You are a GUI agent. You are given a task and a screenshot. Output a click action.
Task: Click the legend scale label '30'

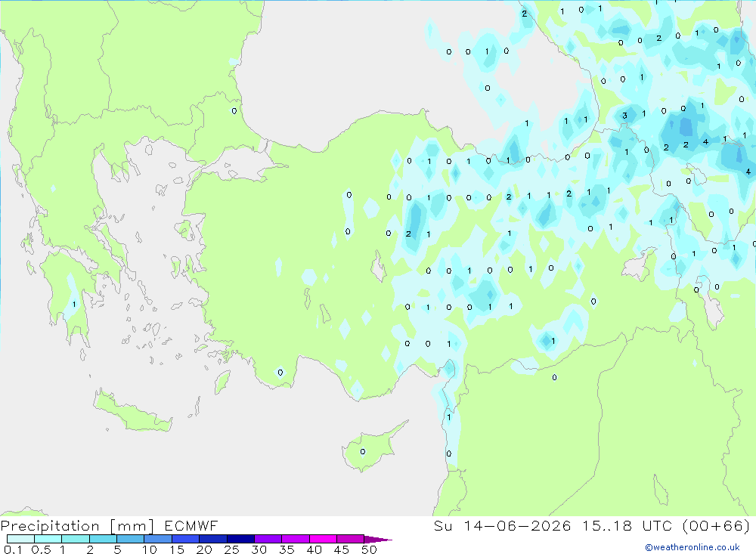(259, 549)
